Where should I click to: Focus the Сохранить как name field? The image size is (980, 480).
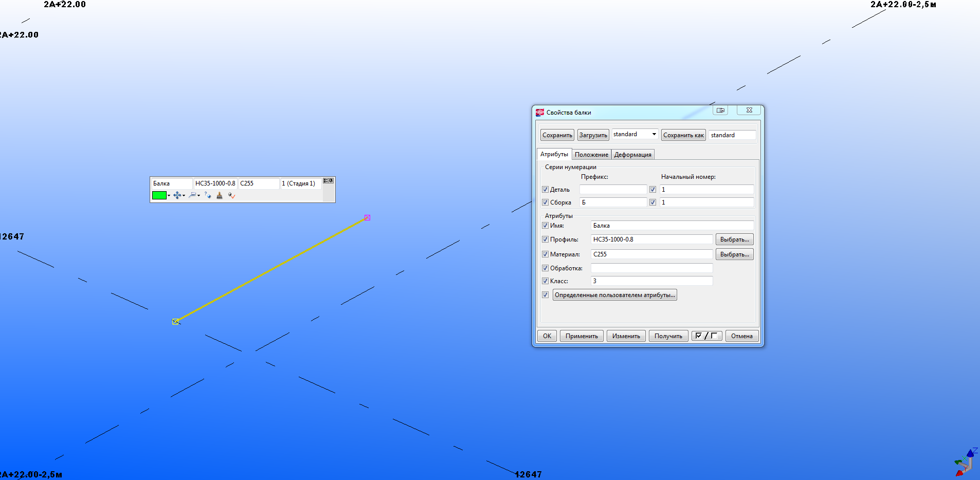[733, 135]
